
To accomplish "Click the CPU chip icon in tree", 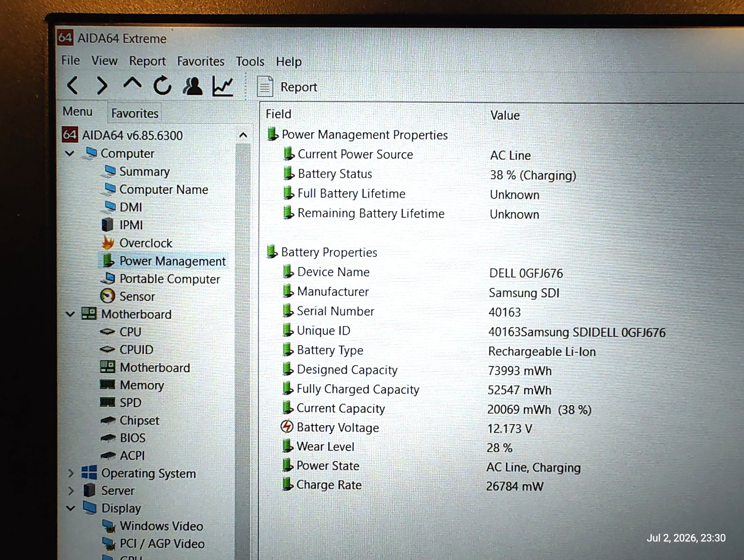I will coord(108,332).
